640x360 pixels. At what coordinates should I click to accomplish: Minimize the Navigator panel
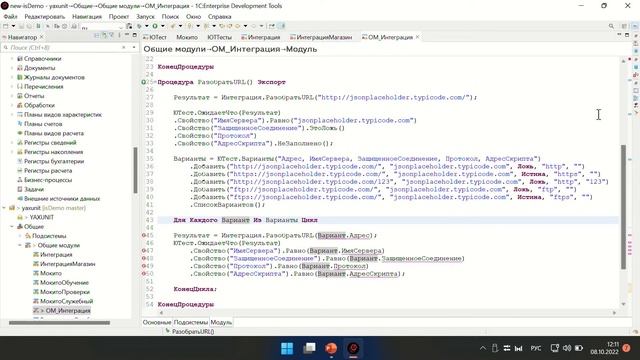click(x=127, y=36)
